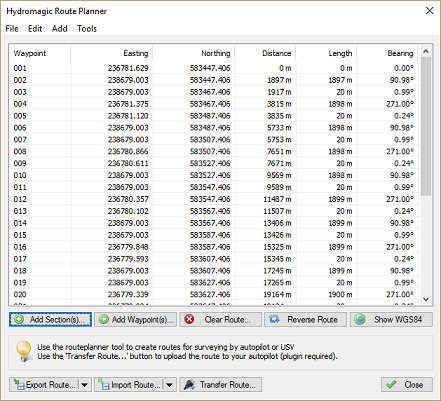Expand the Export Route dropdown arrow
Screen dimensions: 441x401
tap(85, 385)
